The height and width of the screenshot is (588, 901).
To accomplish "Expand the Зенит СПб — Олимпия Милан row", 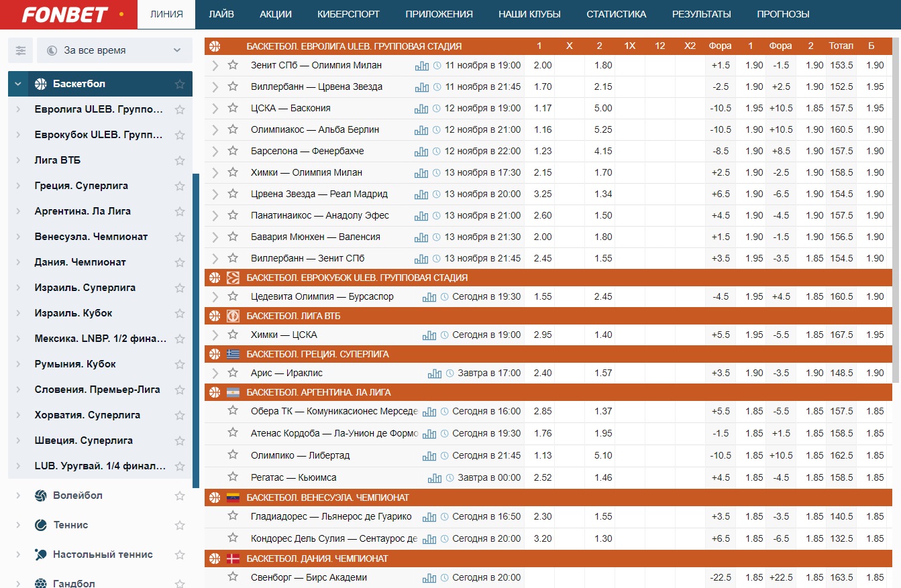I will point(215,65).
